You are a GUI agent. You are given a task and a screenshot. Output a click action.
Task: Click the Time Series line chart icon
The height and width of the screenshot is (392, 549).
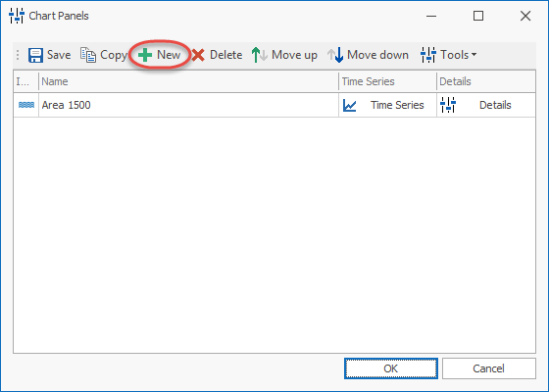click(349, 105)
